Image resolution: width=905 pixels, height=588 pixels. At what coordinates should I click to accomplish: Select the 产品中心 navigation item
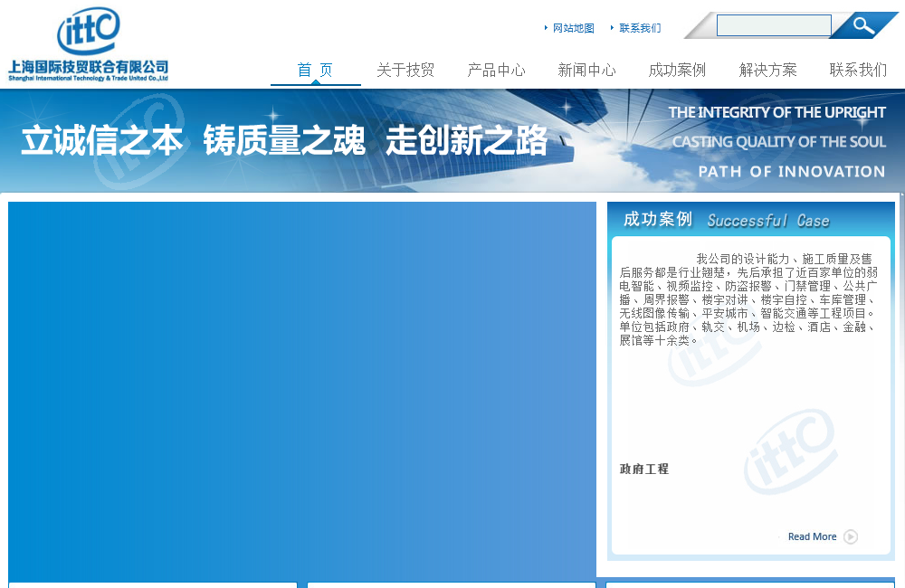click(496, 70)
